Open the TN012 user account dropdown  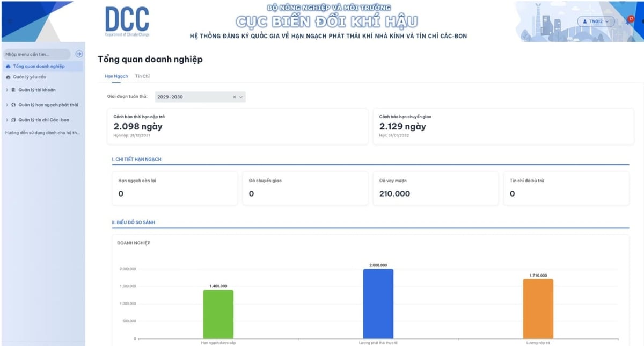click(x=596, y=21)
